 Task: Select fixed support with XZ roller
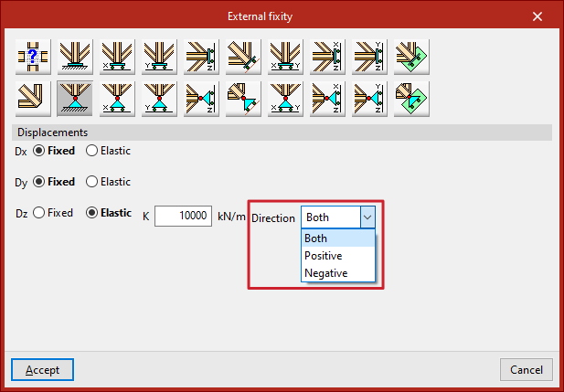click(327, 57)
